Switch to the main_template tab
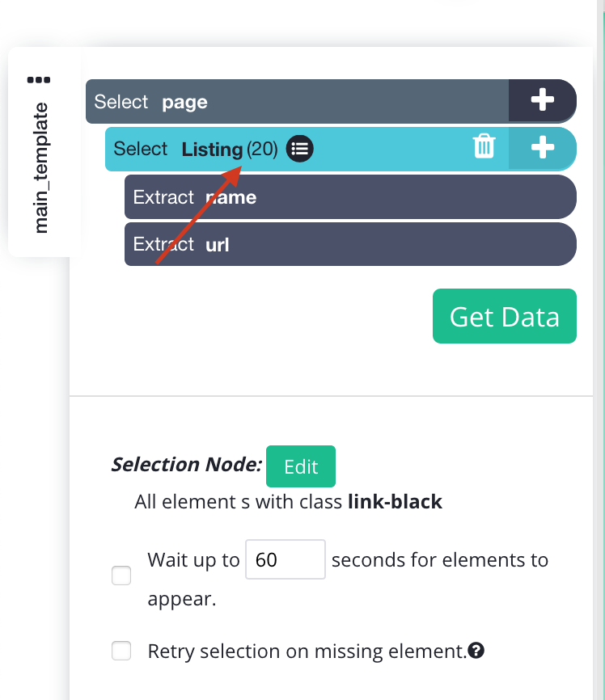This screenshot has height=700, width=605. [42, 168]
